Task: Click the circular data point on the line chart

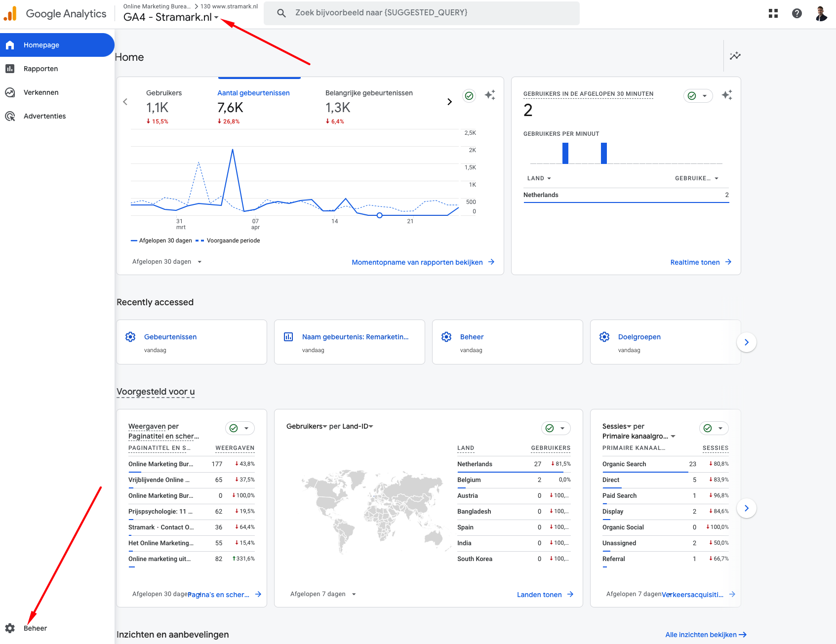Action: point(379,215)
